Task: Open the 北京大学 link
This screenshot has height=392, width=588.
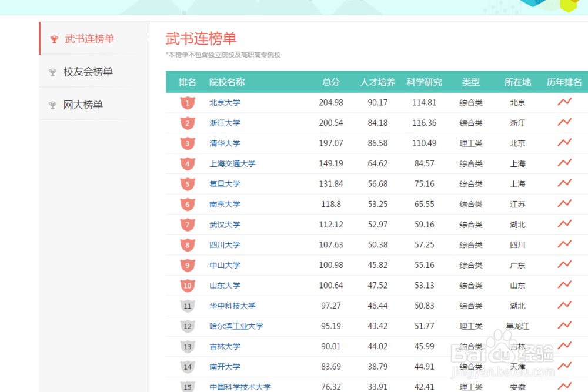Action: pos(225,103)
